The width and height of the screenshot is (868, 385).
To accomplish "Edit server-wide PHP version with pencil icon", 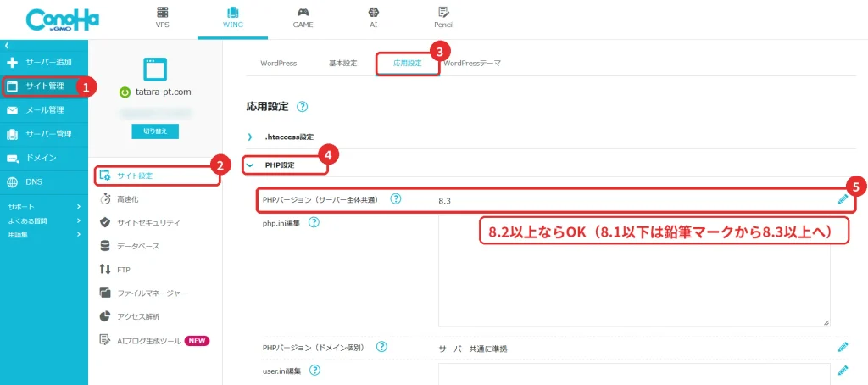I will click(x=843, y=199).
